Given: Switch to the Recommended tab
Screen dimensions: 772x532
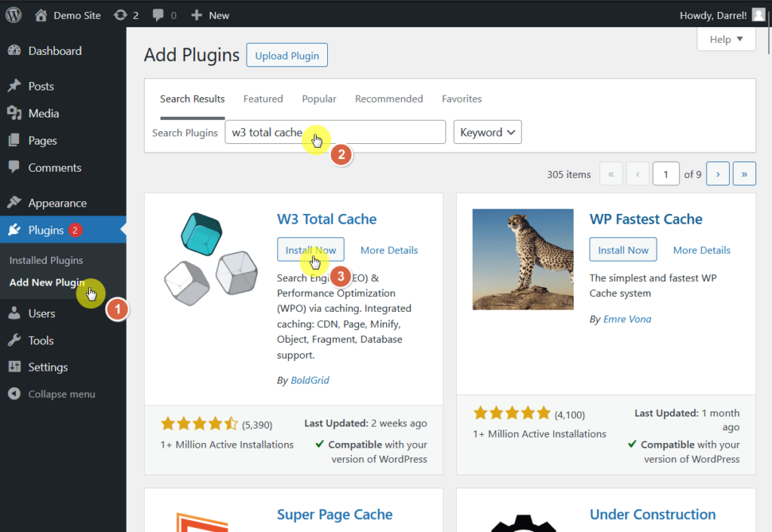Looking at the screenshot, I should 389,99.
